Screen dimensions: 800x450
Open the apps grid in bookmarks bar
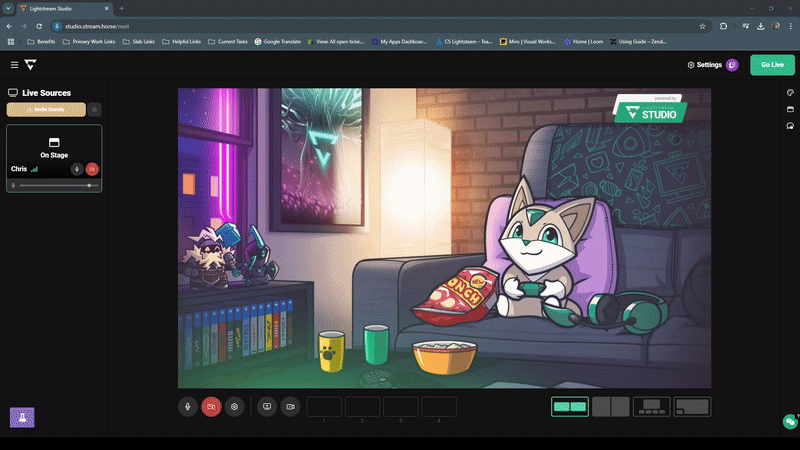coord(11,42)
